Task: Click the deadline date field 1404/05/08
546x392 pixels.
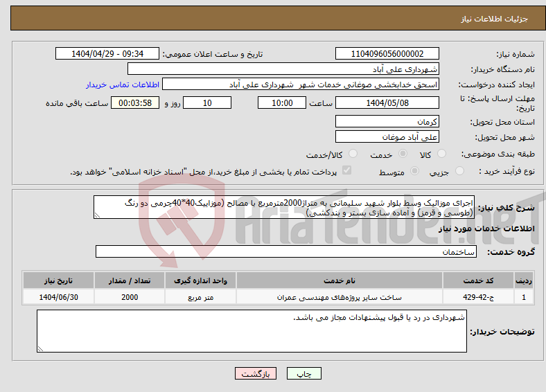Action: click(x=387, y=103)
